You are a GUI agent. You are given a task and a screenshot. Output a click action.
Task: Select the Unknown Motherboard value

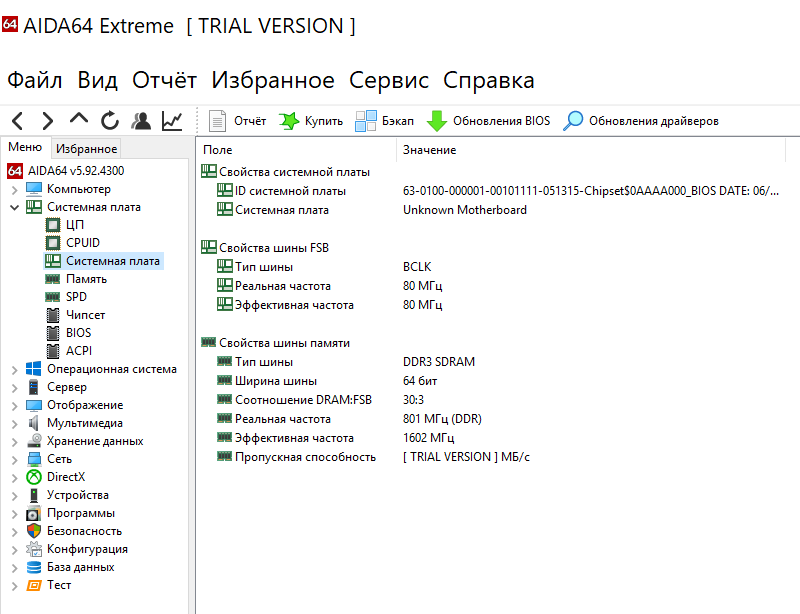point(465,210)
